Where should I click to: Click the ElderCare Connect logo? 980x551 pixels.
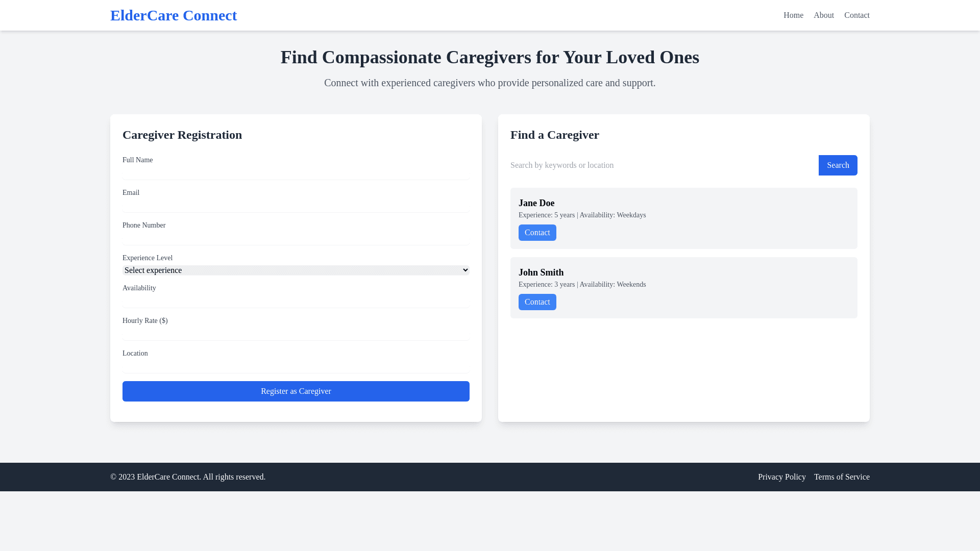pos(174,15)
